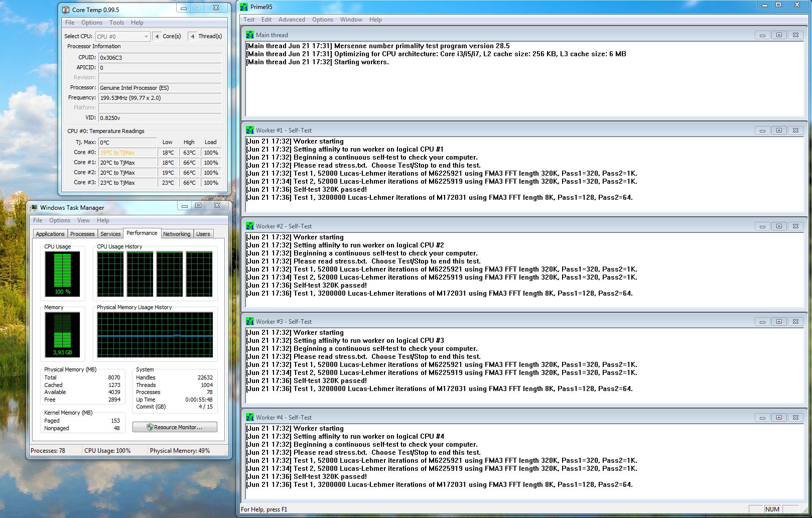Switch to the Applications tab
Screen dimensions: 812x518
click(x=50, y=234)
